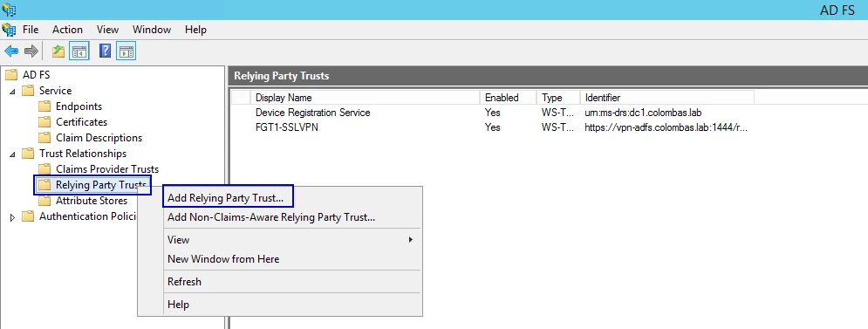This screenshot has height=329, width=868.
Task: Toggle the Show/Hide Console Tree icon
Action: [79, 51]
